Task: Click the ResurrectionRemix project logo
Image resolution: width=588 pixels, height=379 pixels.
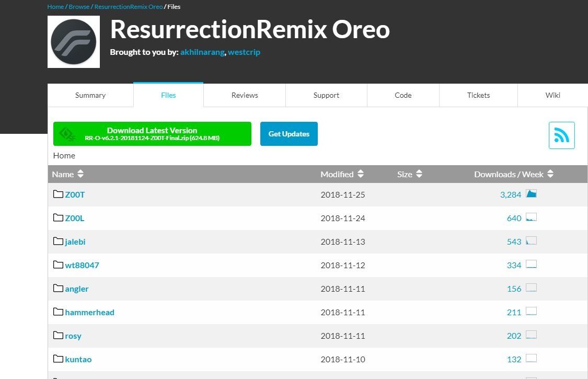Action: (x=74, y=42)
